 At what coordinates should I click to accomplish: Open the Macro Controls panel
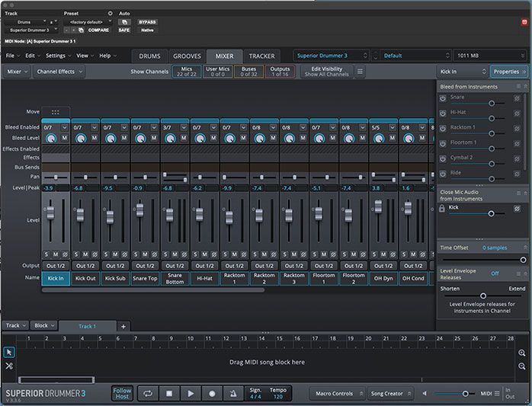pyautogui.click(x=338, y=394)
